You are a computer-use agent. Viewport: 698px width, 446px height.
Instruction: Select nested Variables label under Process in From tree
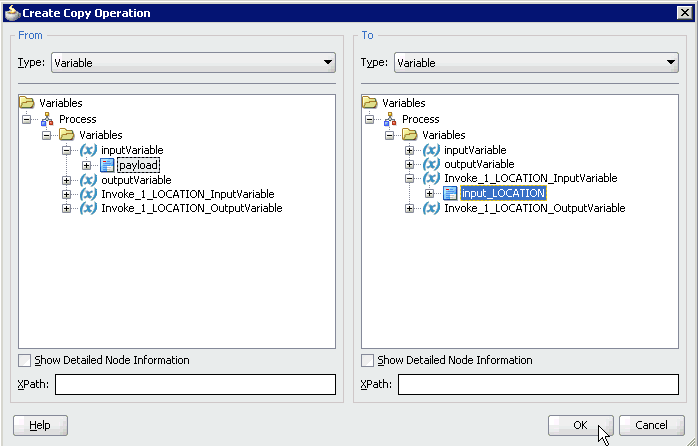pyautogui.click(x=101, y=134)
